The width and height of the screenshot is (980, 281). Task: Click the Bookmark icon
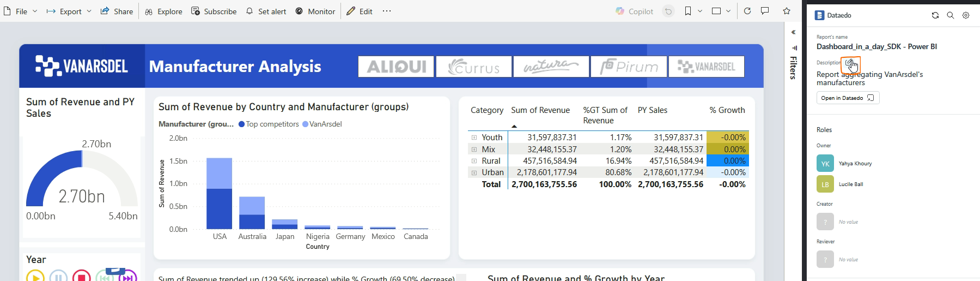click(x=688, y=11)
